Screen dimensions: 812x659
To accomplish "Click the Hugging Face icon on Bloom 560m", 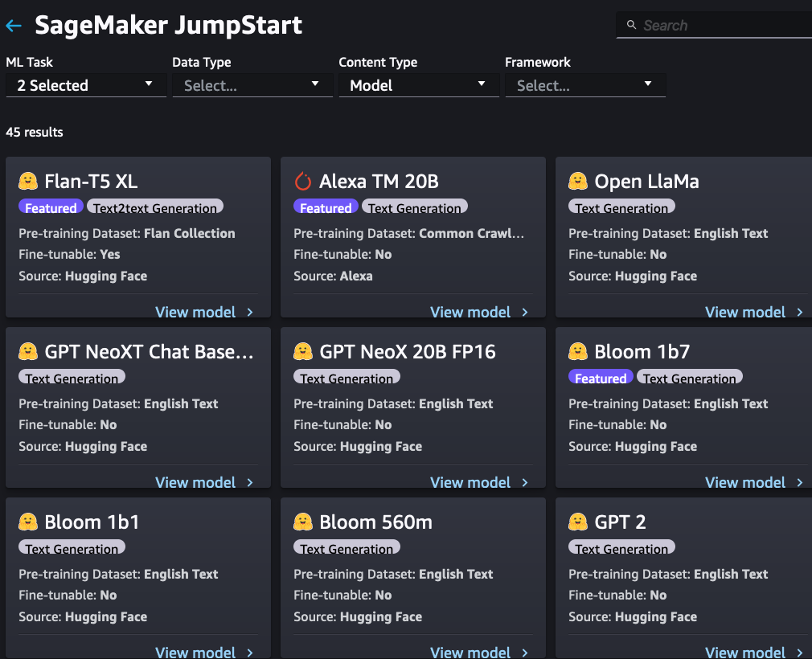I will click(x=303, y=522).
